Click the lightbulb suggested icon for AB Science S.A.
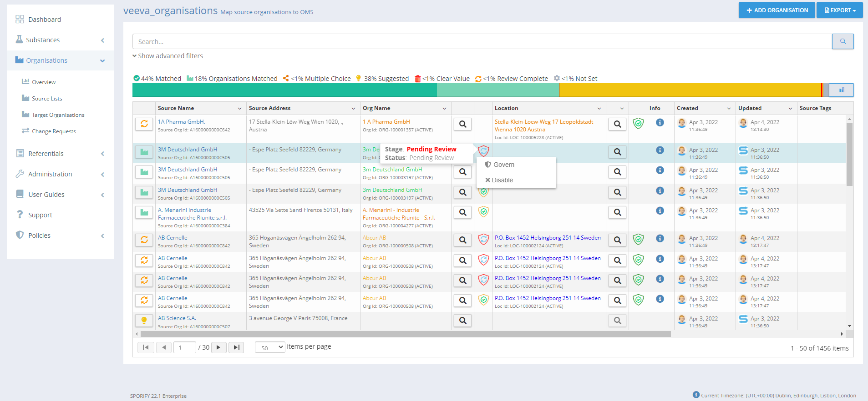The height and width of the screenshot is (401, 868). pyautogui.click(x=144, y=321)
